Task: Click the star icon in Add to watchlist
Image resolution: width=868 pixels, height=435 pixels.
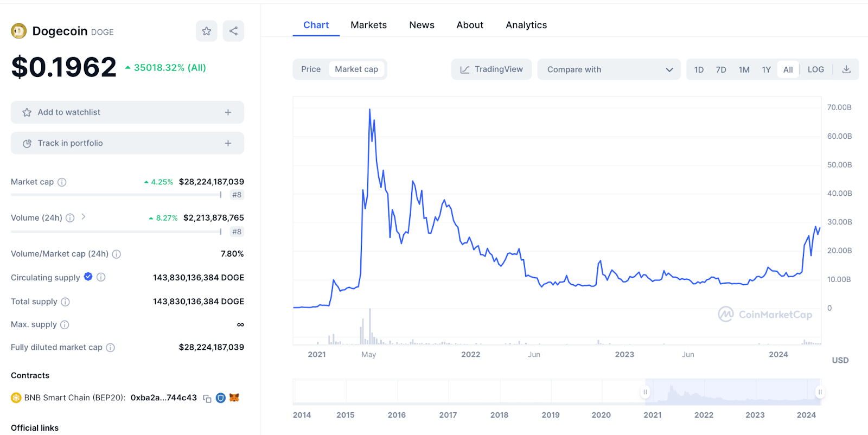Action: pos(27,112)
